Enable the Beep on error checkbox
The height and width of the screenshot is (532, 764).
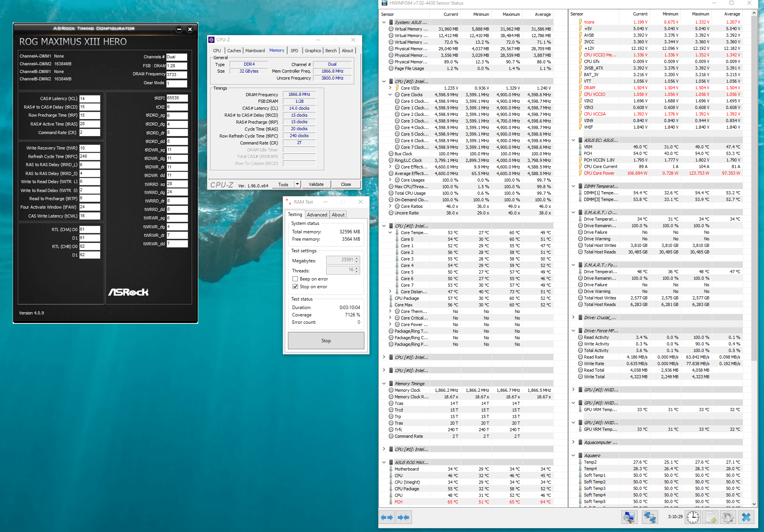click(295, 279)
